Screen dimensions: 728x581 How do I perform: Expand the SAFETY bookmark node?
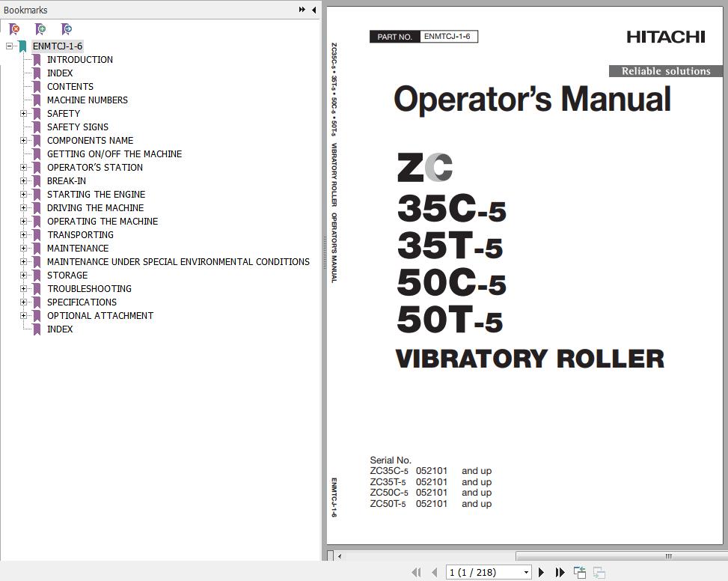(x=23, y=114)
